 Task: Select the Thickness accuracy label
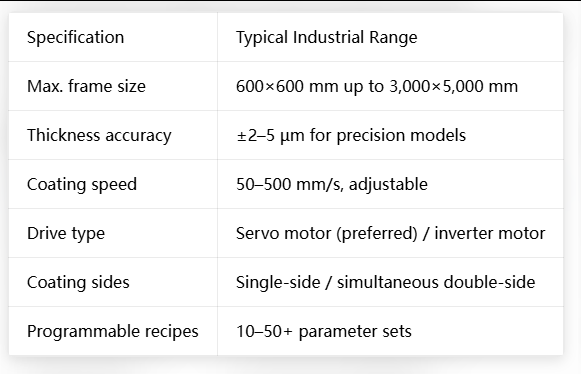99,135
